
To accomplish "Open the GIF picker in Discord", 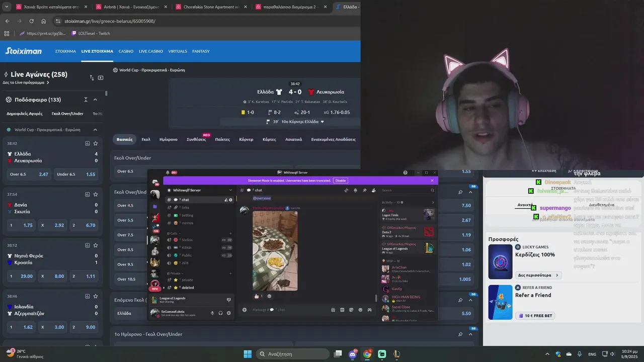I will (342, 310).
